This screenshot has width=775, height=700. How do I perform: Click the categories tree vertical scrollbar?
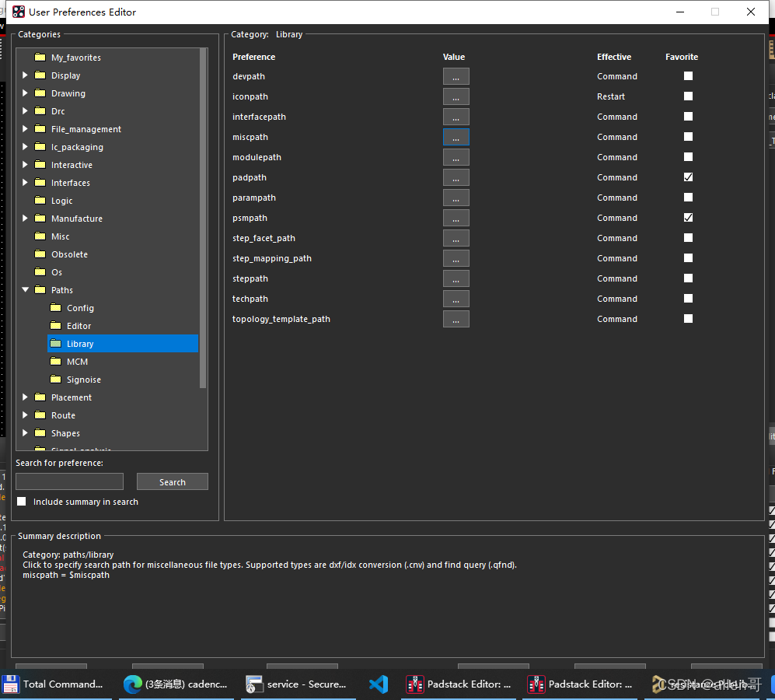[x=203, y=218]
